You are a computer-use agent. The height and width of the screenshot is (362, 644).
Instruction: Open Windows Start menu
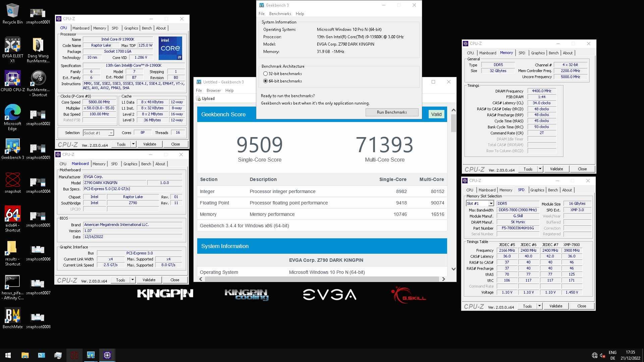(x=8, y=355)
